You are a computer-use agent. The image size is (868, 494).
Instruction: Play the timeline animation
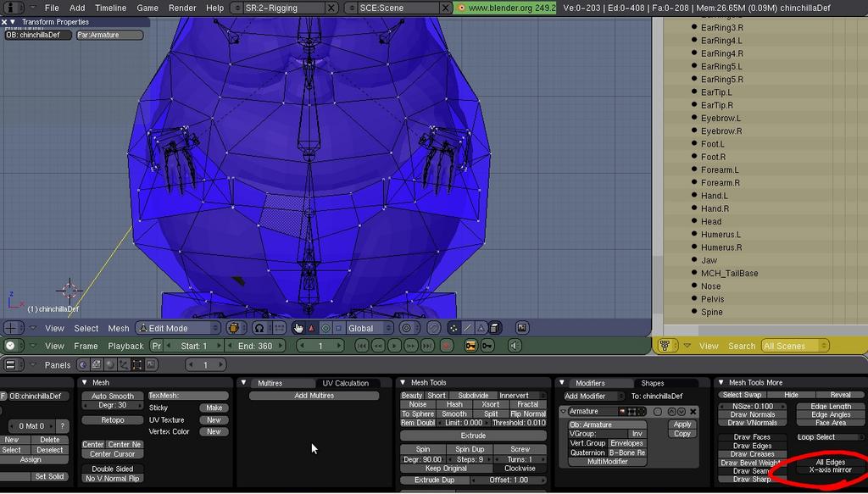click(x=394, y=346)
